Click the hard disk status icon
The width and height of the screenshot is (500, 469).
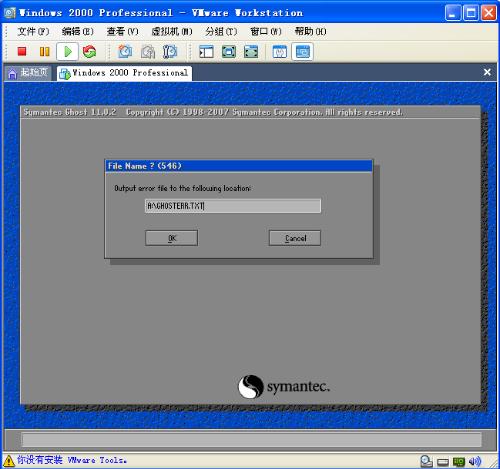[x=426, y=461]
